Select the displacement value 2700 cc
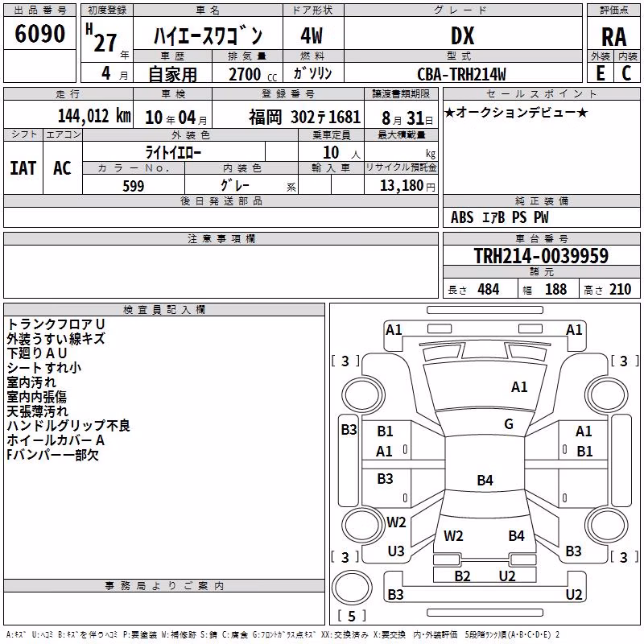 point(253,74)
